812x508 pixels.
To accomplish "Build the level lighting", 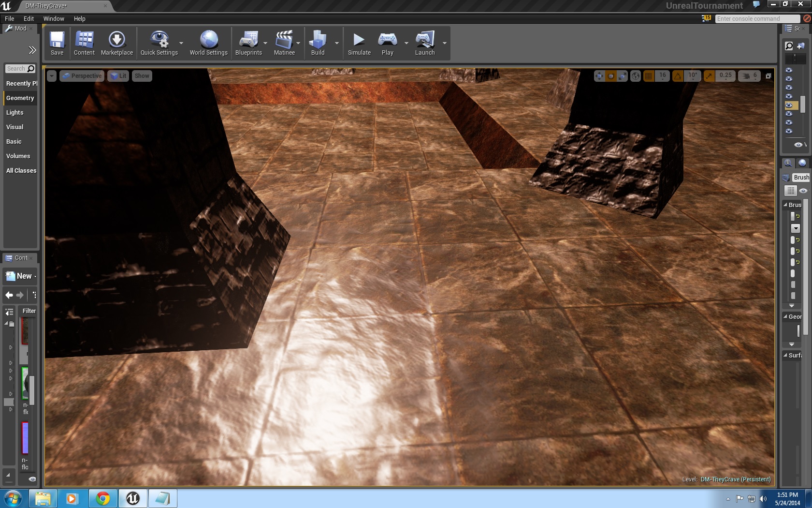I will (318, 43).
